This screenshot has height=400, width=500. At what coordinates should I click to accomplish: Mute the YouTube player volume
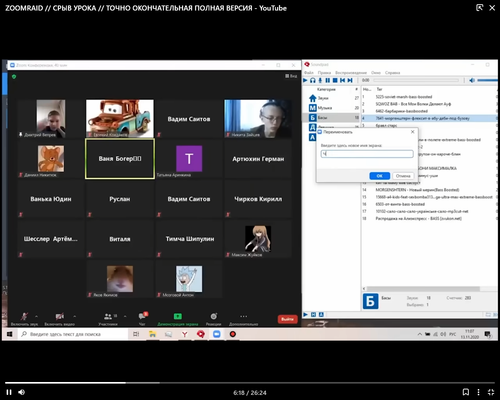click(x=22, y=392)
